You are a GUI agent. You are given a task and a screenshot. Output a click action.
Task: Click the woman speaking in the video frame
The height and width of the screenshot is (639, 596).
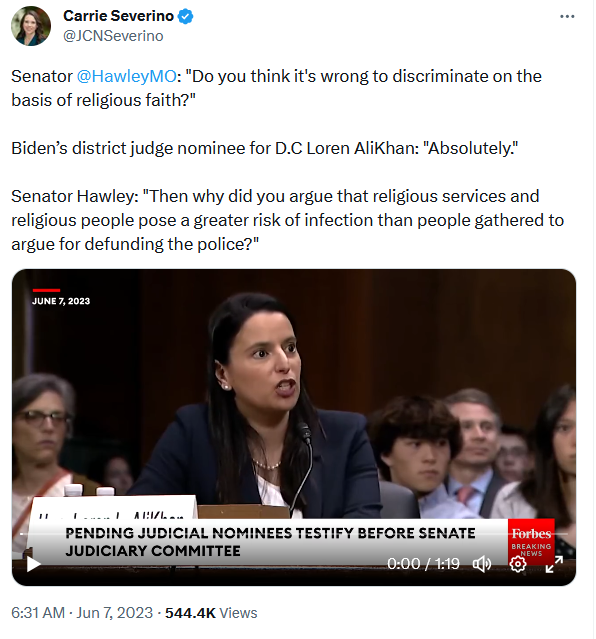click(x=261, y=408)
